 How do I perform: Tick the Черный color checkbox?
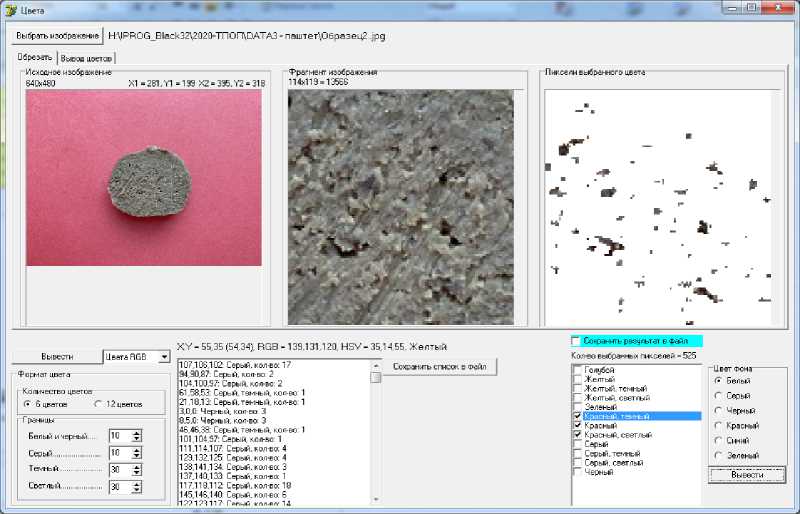click(577, 471)
